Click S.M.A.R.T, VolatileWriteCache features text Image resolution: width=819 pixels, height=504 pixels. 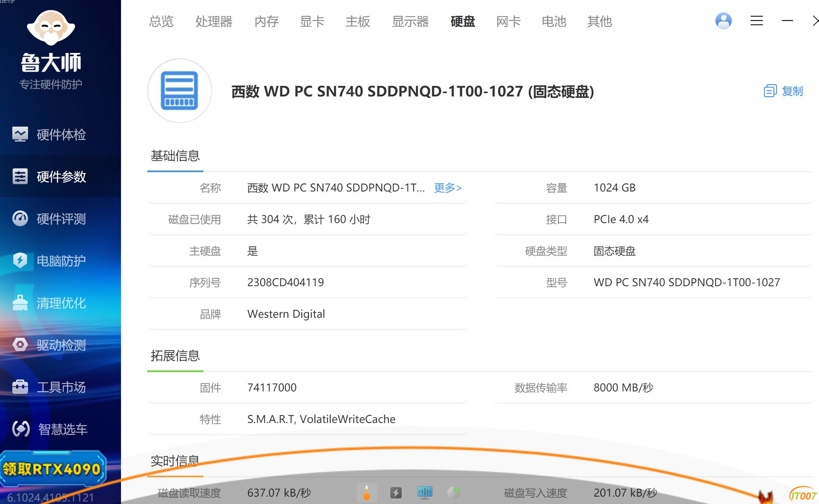[321, 419]
